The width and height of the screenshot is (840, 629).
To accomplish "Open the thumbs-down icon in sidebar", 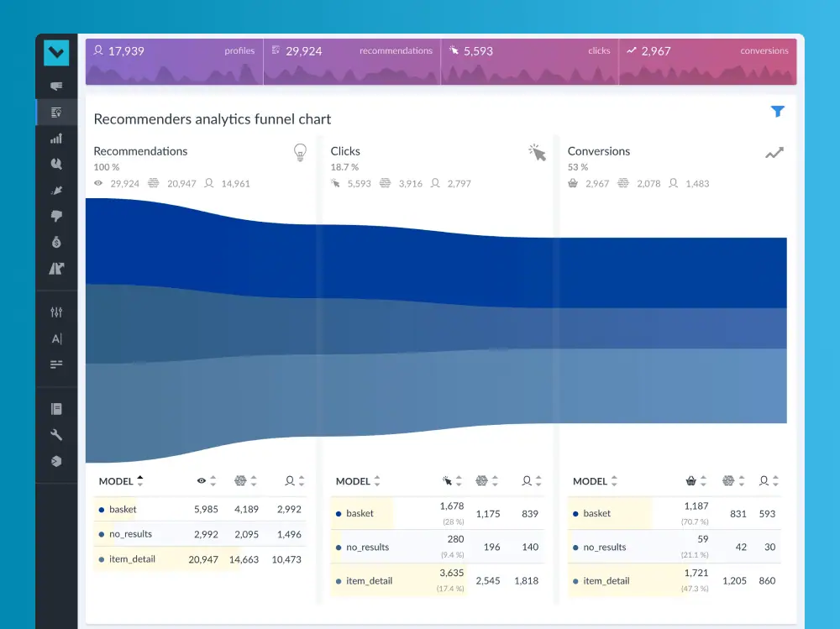I will tap(56, 216).
